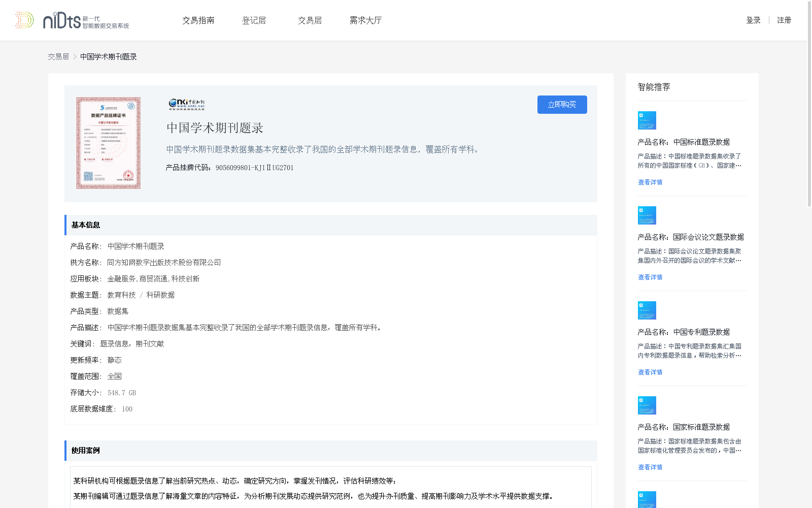Click the 中国专利题录数据 product icon

tap(647, 310)
